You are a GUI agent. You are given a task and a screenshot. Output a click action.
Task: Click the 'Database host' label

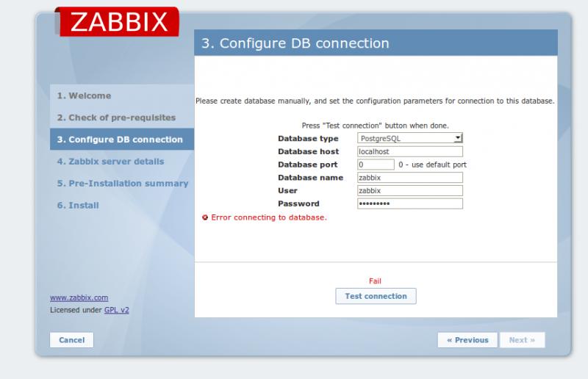click(308, 151)
